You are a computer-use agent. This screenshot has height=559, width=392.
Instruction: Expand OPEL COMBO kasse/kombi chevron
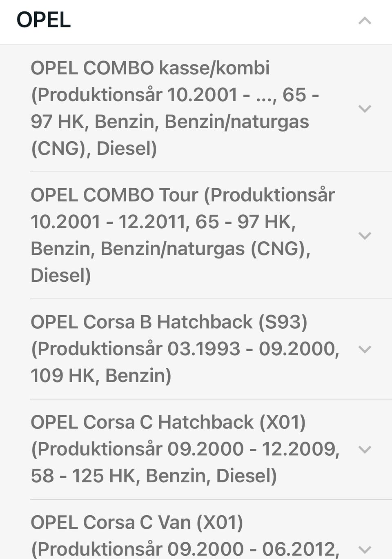(364, 109)
